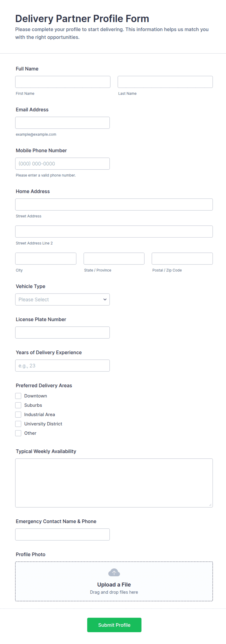The height and width of the screenshot is (644, 226).
Task: Click the Email Address input box
Action: pyautogui.click(x=62, y=123)
